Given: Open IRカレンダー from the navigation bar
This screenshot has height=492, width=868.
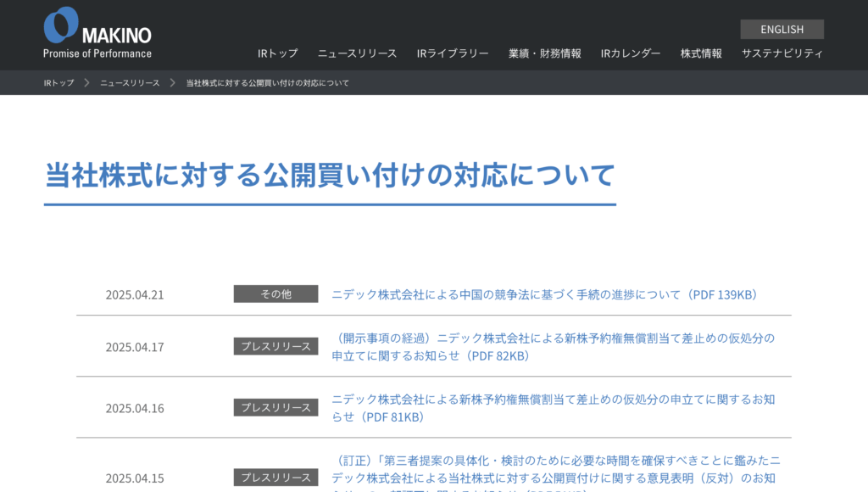Looking at the screenshot, I should tap(631, 53).
